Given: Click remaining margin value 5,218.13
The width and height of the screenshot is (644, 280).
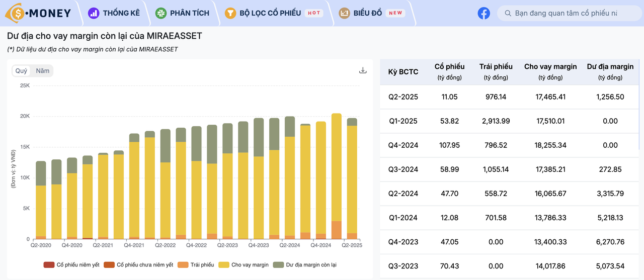Looking at the screenshot, I should click(x=610, y=218).
